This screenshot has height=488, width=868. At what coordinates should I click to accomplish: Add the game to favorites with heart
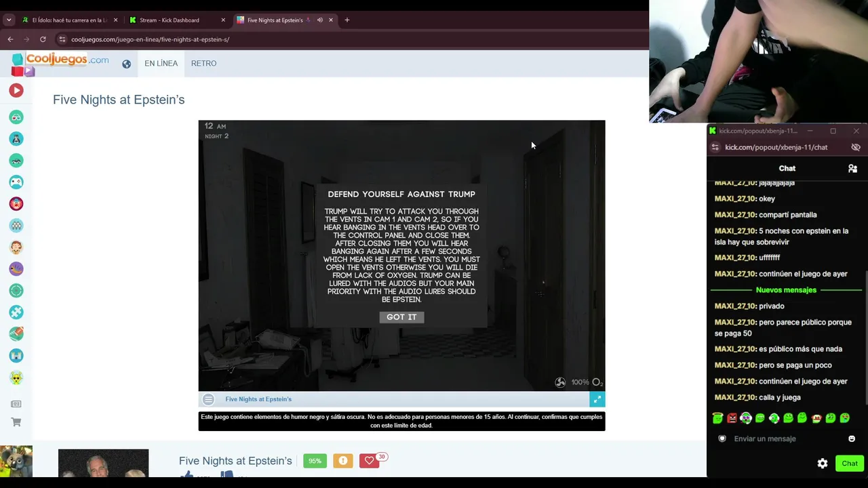369,461
